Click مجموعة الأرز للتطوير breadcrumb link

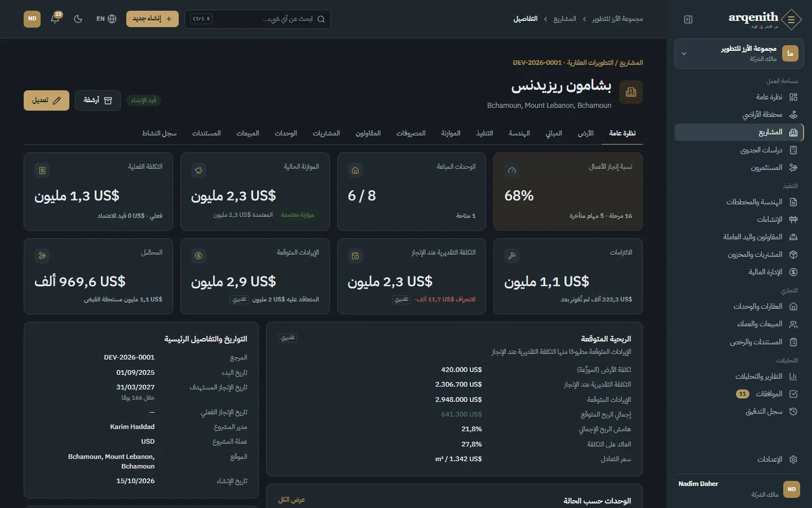click(x=617, y=19)
